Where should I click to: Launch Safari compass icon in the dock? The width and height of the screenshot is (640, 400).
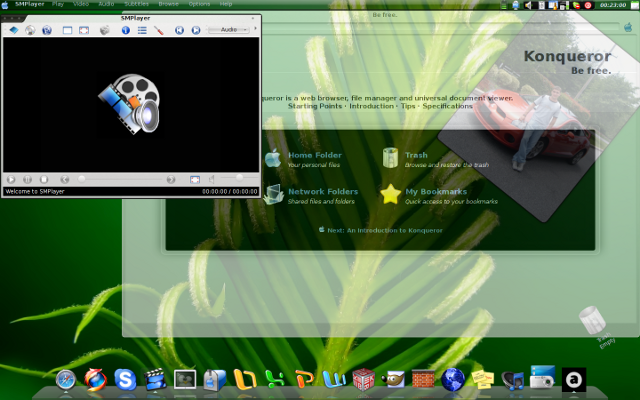tap(66, 380)
